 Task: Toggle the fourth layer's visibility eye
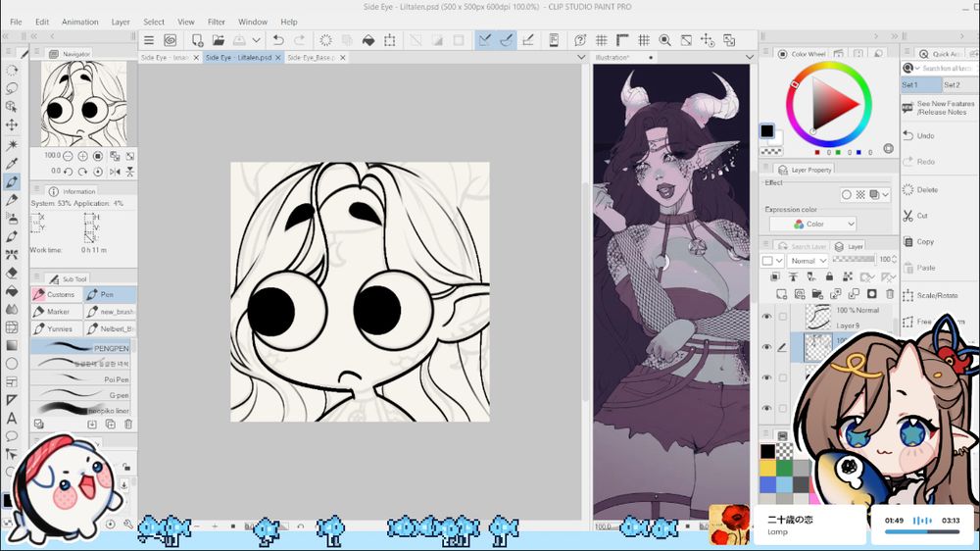coord(767,409)
